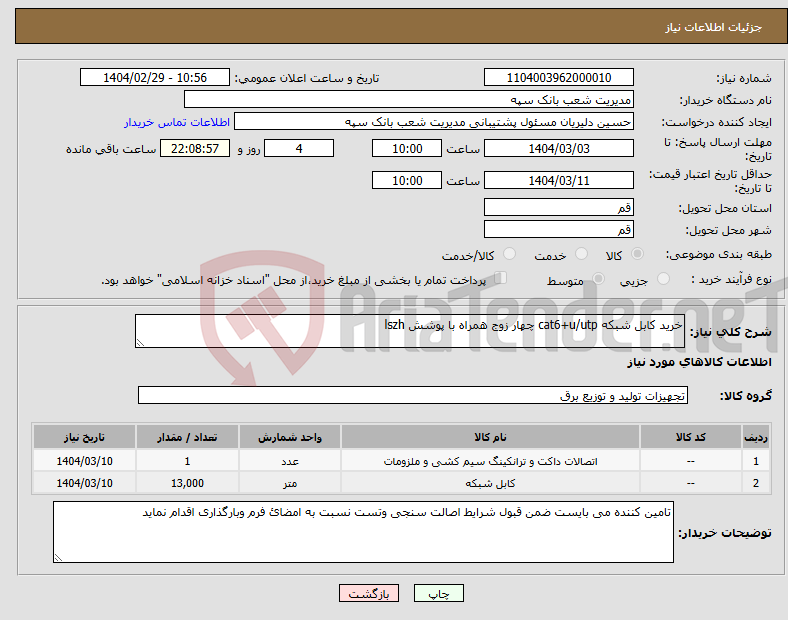788x620 pixels.
Task: Click the توضیحات خریدار label
Action: [725, 533]
